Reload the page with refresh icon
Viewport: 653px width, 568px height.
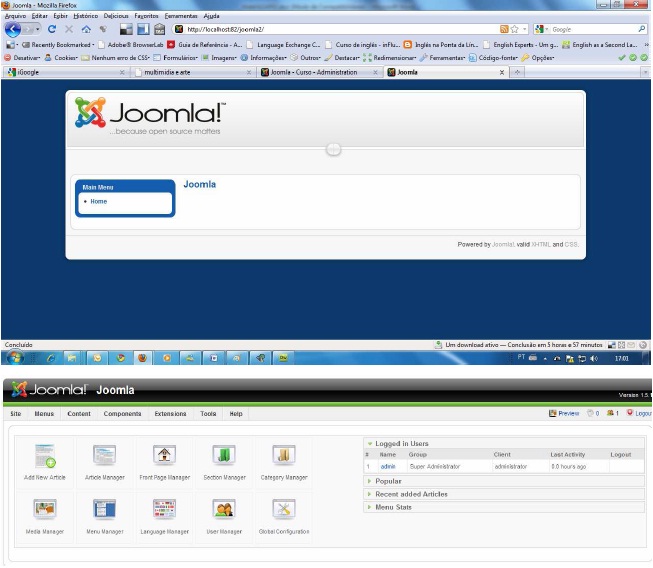pos(52,29)
